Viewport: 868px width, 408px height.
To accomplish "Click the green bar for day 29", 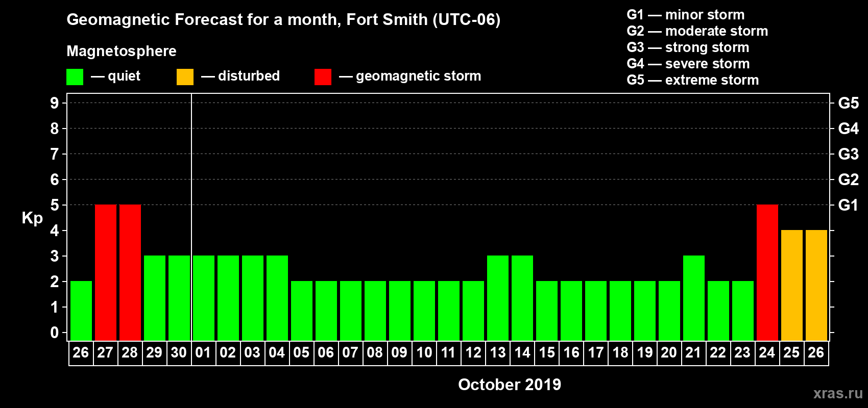I will (155, 298).
